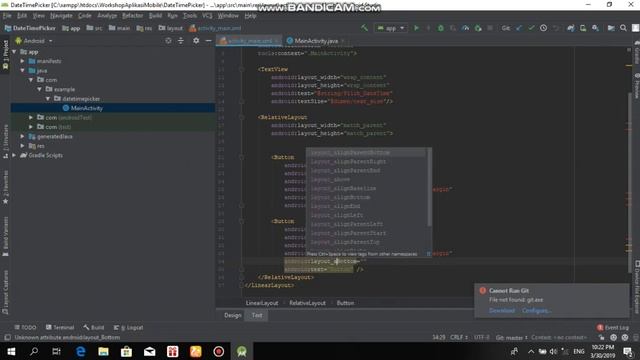Open Project Structure icon in toolbar
Image resolution: width=640 pixels, height=360 pixels.
(x=611, y=28)
